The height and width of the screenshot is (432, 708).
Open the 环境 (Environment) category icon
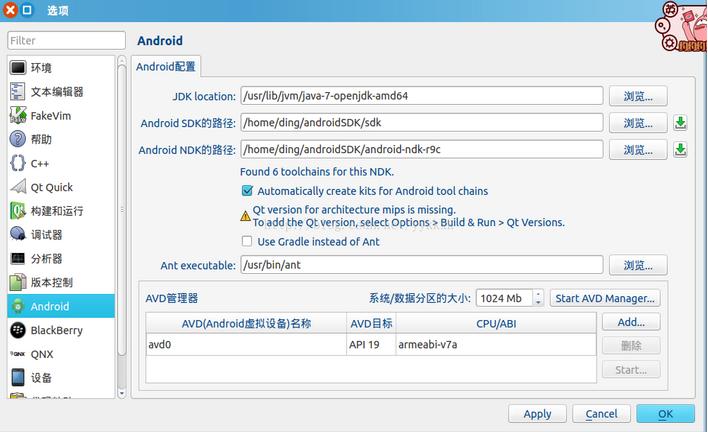click(18, 68)
